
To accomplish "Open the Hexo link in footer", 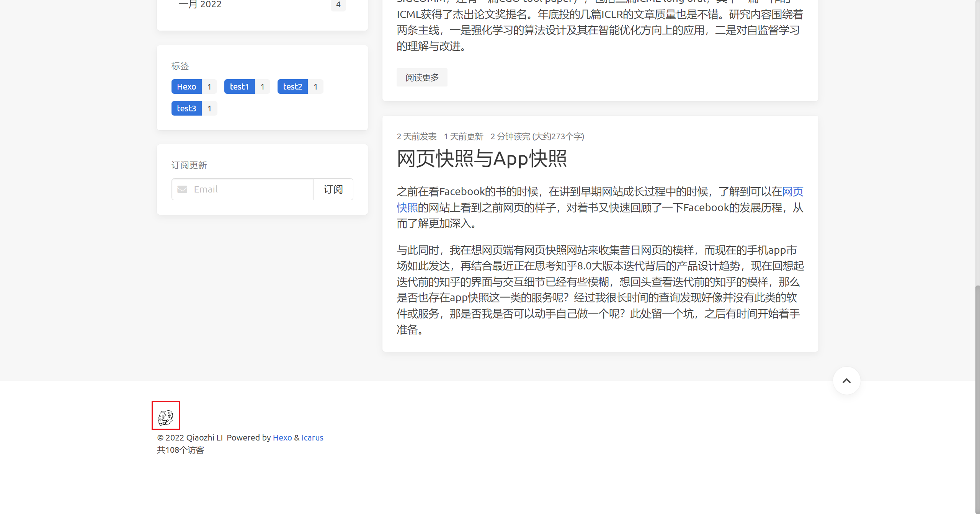I will 282,437.
